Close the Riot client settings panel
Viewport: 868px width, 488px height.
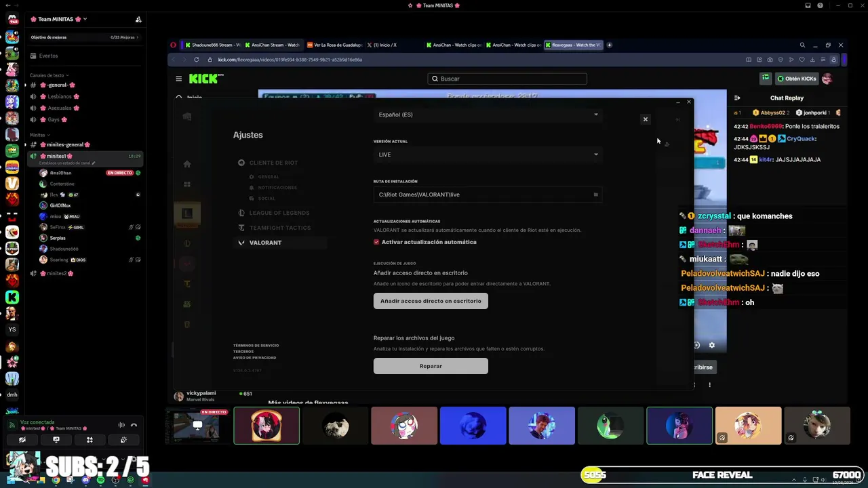646,119
